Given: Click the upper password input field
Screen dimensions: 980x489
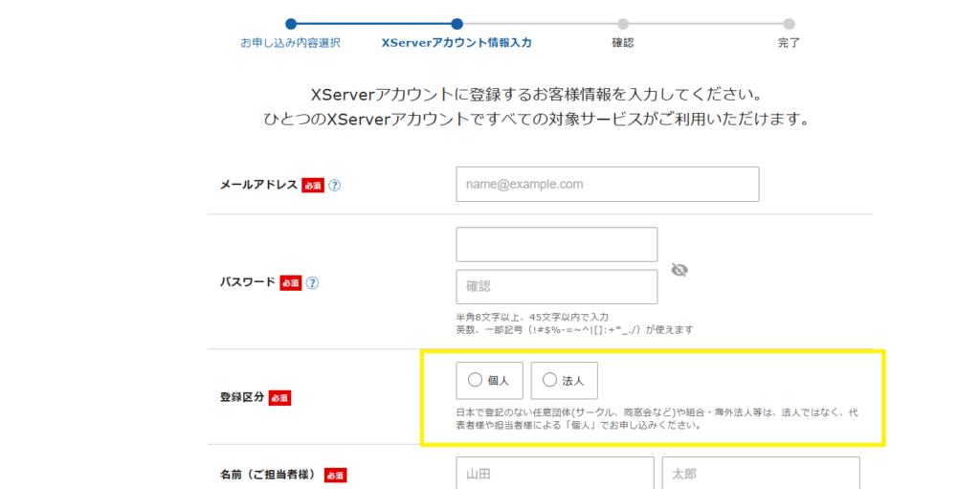Looking at the screenshot, I should 557,245.
